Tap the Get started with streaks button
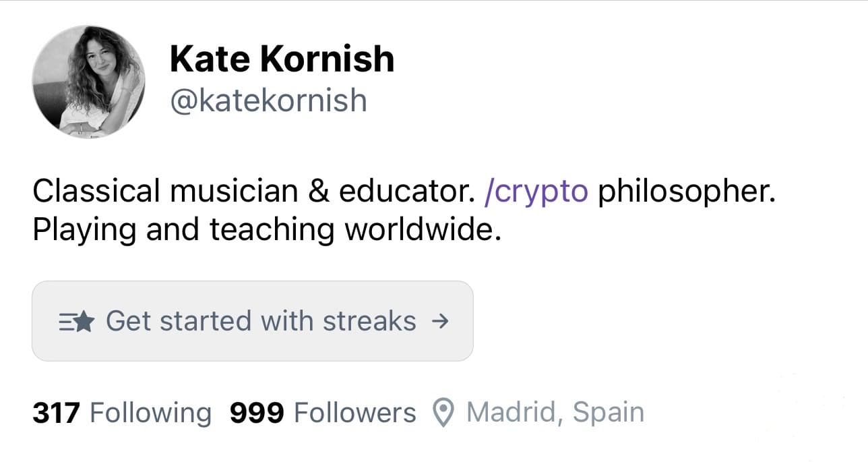Image resolution: width=868 pixels, height=462 pixels. pos(253,321)
